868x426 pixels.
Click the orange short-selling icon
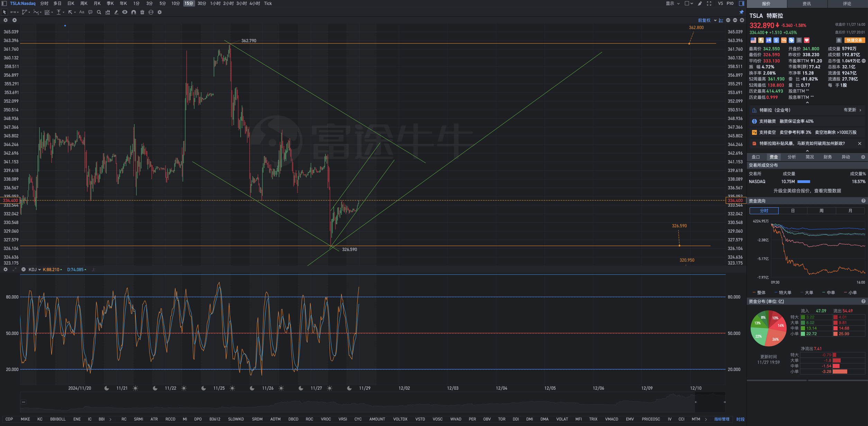pos(784,40)
